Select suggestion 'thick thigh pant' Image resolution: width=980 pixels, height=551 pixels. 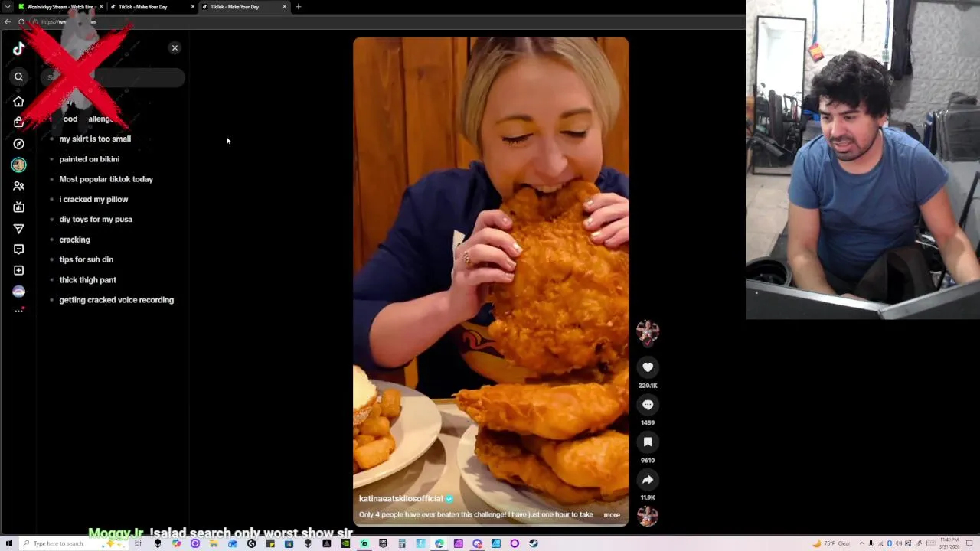pos(87,280)
